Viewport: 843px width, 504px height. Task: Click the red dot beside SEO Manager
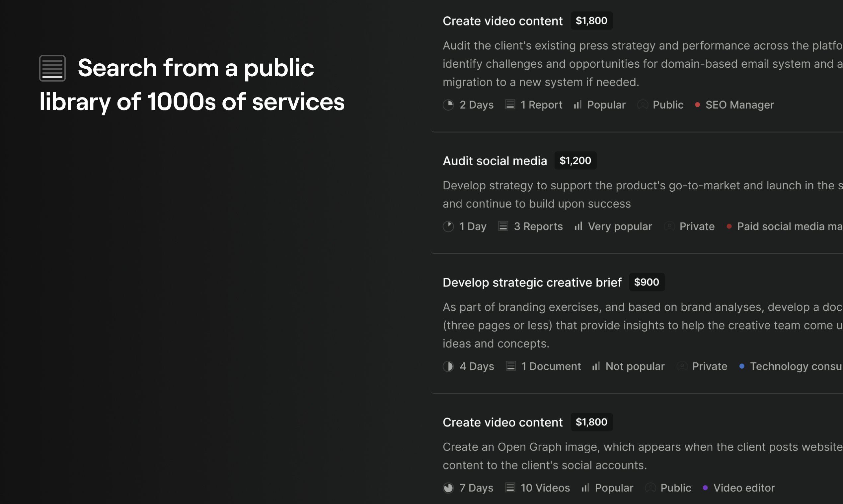(698, 104)
